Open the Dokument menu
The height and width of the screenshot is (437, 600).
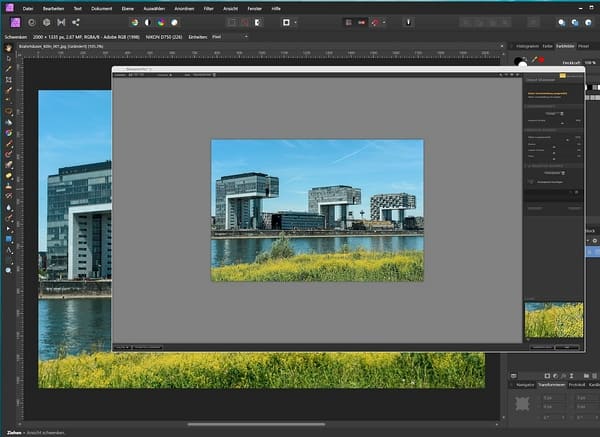(x=102, y=8)
